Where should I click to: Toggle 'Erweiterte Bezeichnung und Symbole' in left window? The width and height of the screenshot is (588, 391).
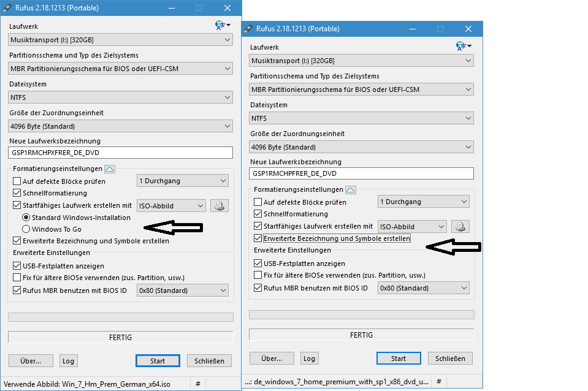pos(17,241)
